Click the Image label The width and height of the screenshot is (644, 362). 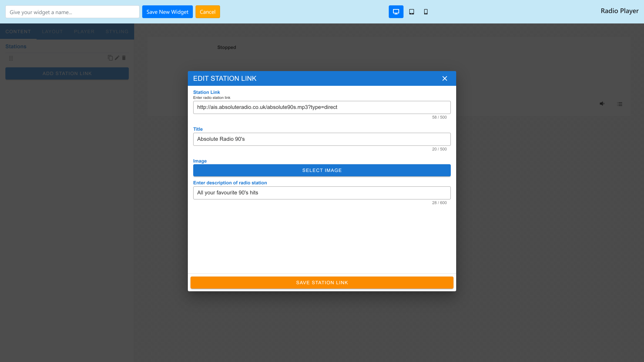click(200, 161)
